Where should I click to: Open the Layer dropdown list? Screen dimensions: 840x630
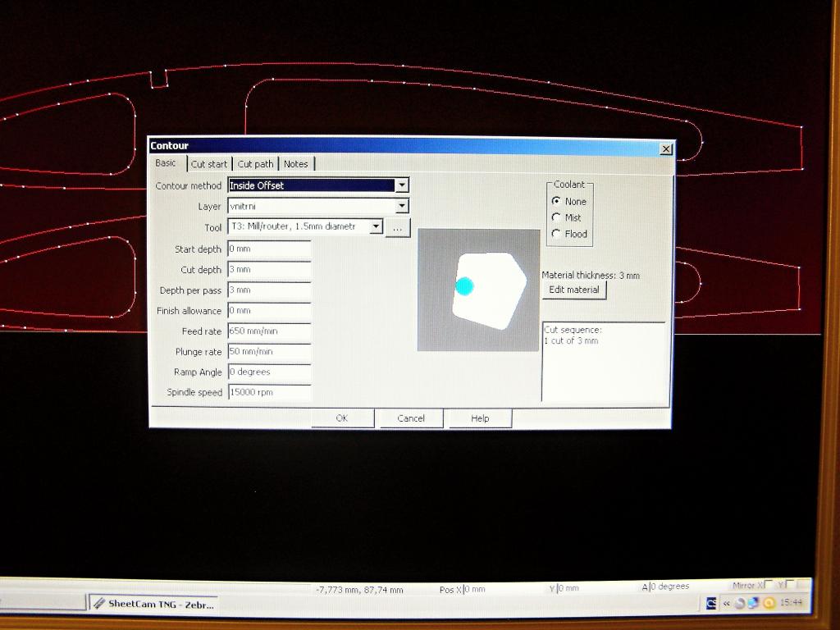click(401, 206)
